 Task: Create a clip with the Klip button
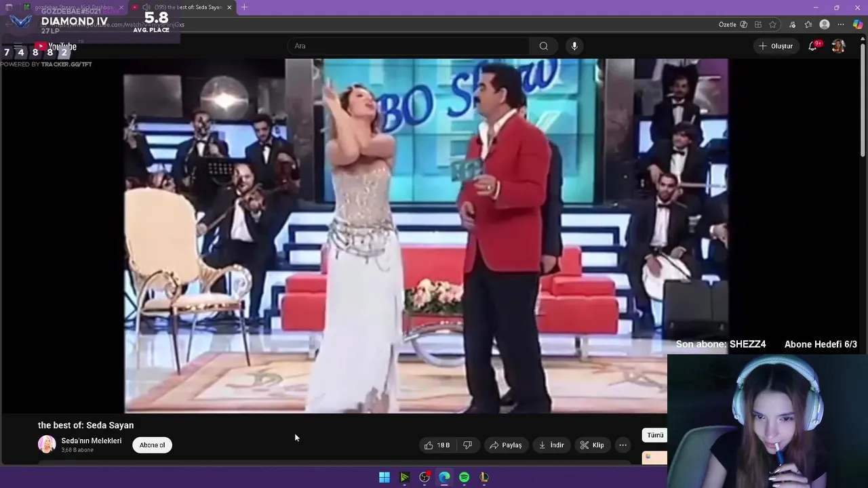click(x=592, y=445)
